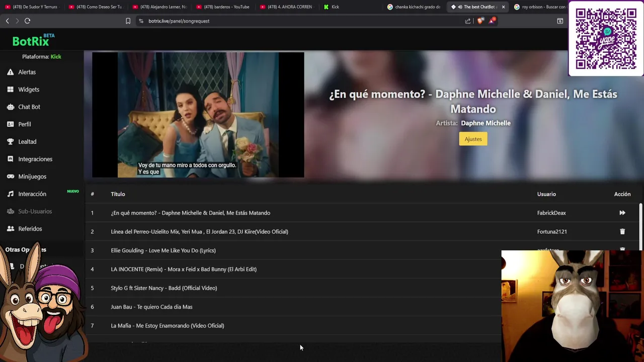Image resolution: width=644 pixels, height=362 pixels.
Task: Click the browser forward arrow
Action: point(17,21)
